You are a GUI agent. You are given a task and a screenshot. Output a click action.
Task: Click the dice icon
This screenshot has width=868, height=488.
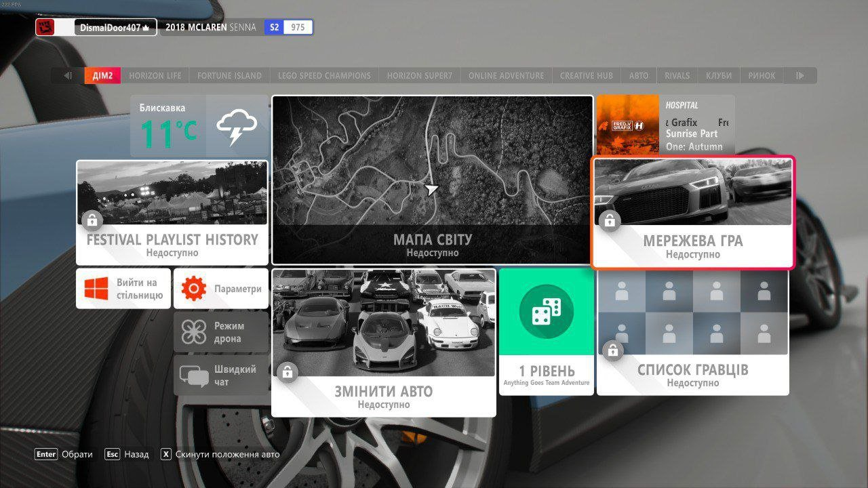pos(547,312)
